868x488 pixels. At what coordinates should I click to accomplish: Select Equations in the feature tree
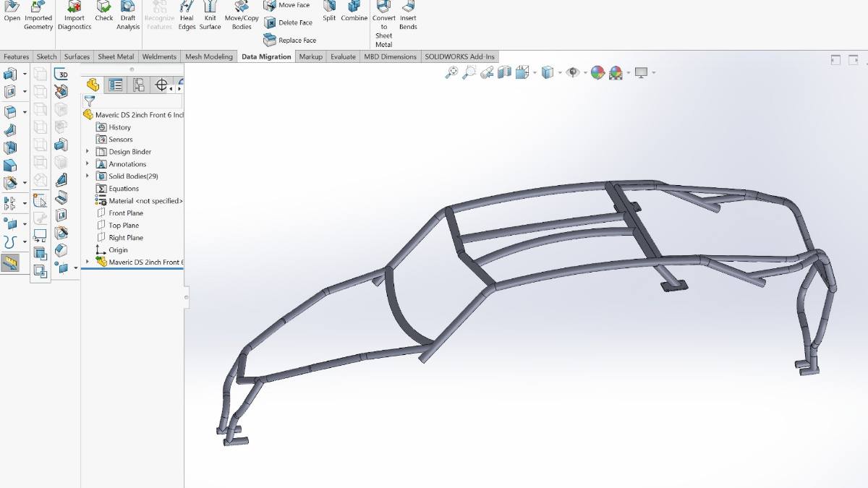point(118,189)
